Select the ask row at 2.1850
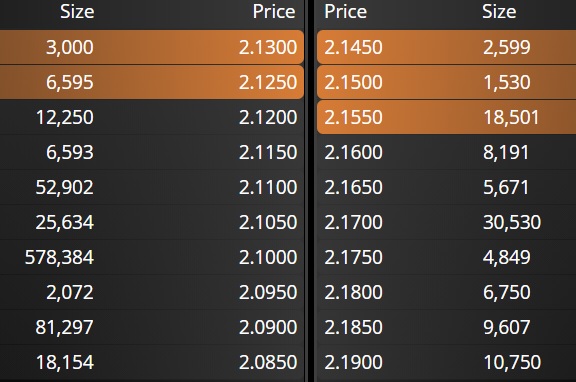Image resolution: width=576 pixels, height=382 pixels. tap(446, 327)
